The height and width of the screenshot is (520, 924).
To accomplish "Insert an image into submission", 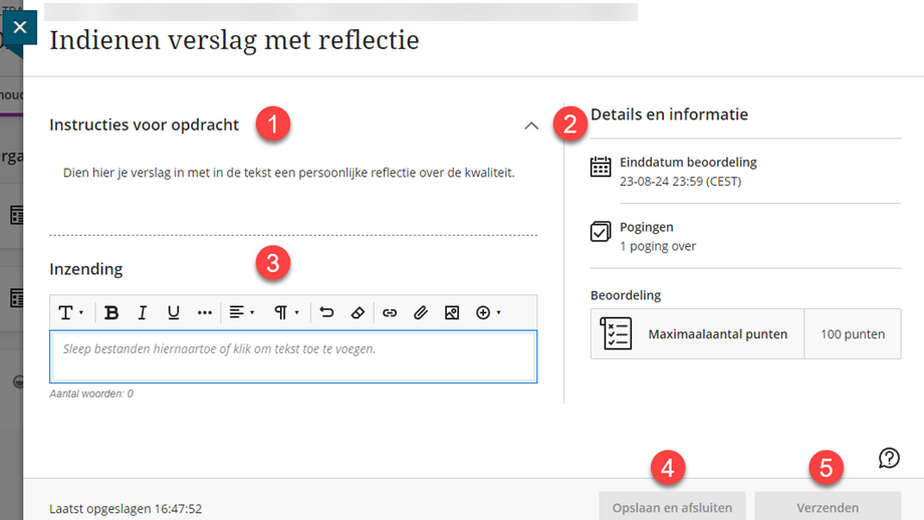I will [452, 312].
